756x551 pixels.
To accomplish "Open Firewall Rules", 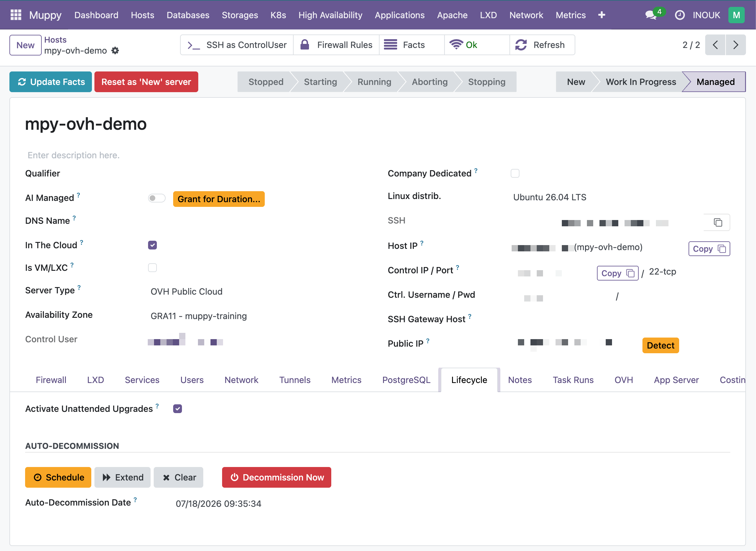I will [x=337, y=45].
